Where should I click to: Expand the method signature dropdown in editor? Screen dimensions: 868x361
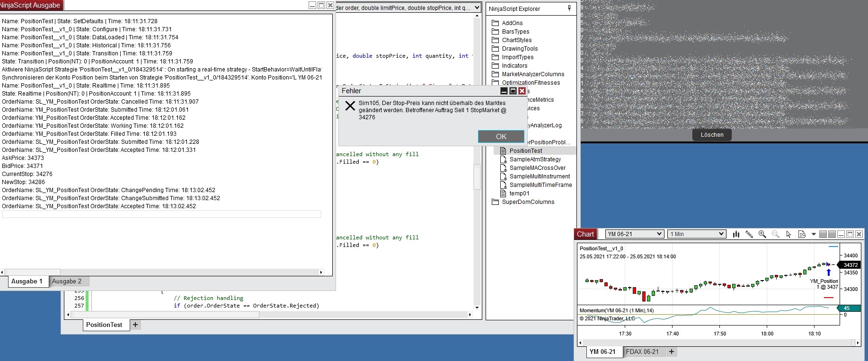coord(477,8)
